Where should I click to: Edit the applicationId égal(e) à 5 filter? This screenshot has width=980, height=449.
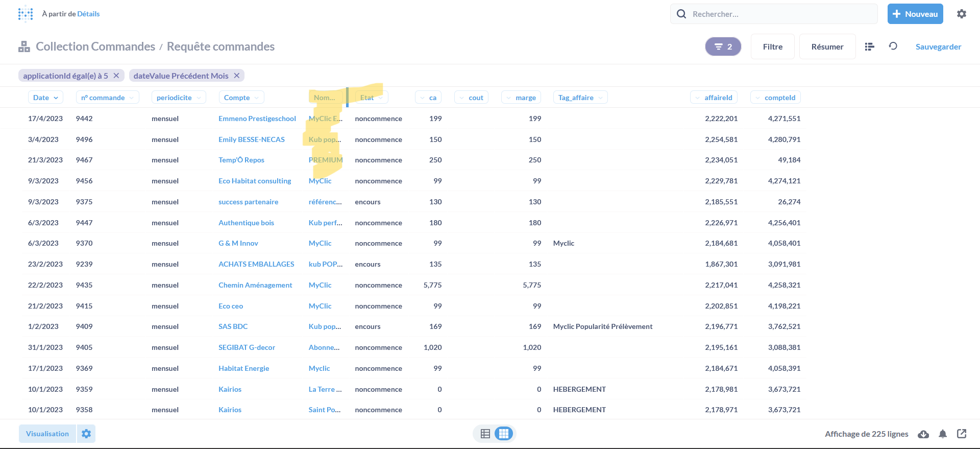pos(65,76)
